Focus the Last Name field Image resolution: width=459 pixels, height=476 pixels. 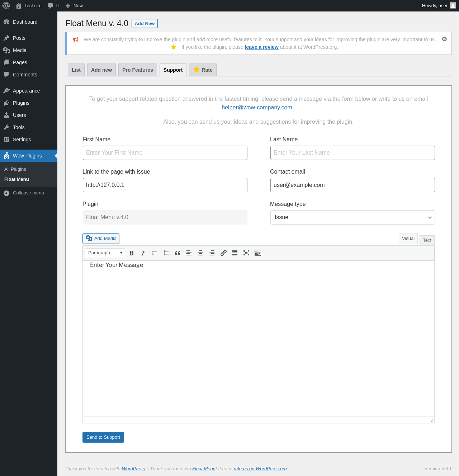[x=352, y=153]
